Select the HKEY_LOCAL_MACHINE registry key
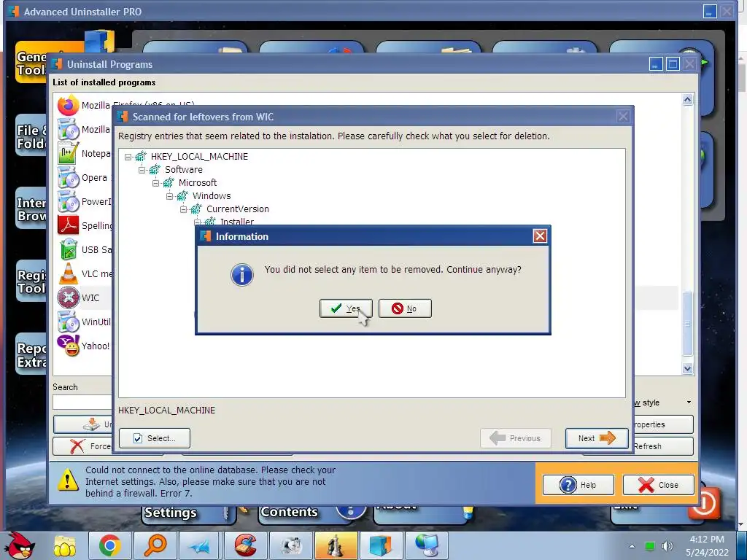The image size is (747, 560). (199, 157)
